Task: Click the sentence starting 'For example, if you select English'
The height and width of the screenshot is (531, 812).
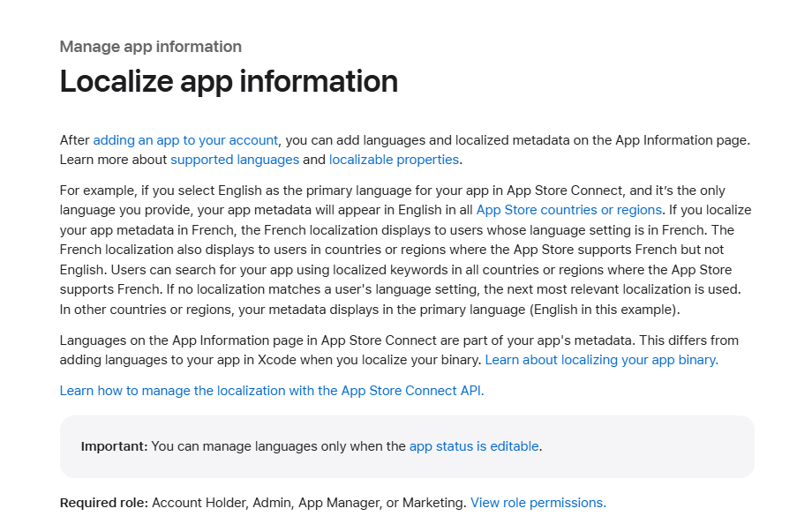Action: point(405,200)
